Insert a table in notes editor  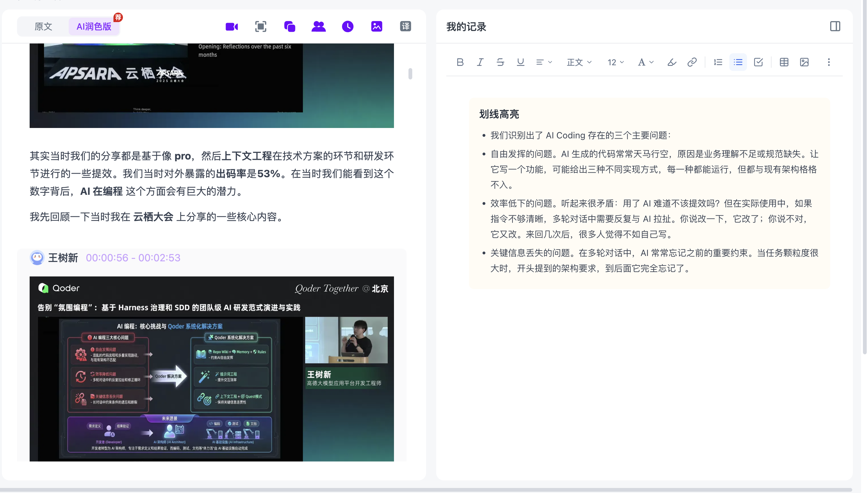point(784,62)
